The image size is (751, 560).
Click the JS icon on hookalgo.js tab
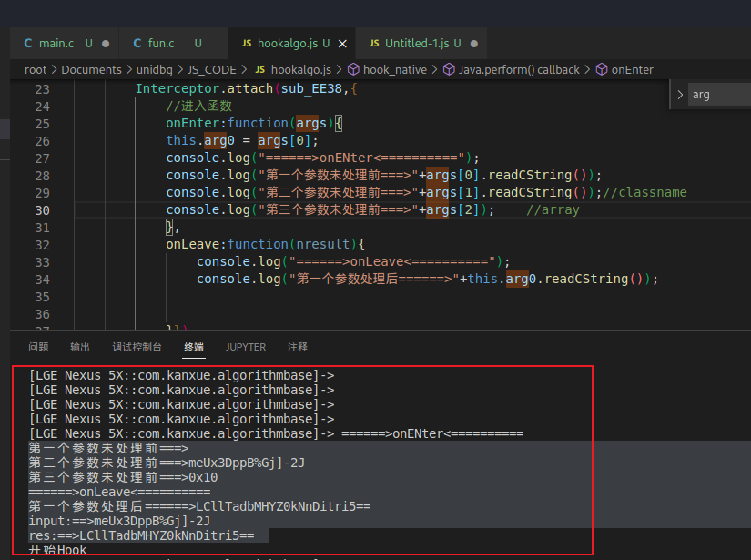pyautogui.click(x=247, y=44)
